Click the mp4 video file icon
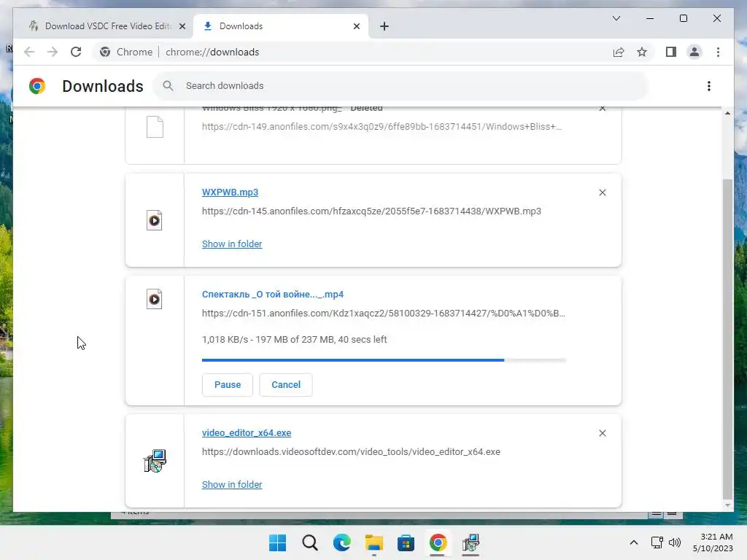Screen dimensions: 747x560 (x=155, y=299)
